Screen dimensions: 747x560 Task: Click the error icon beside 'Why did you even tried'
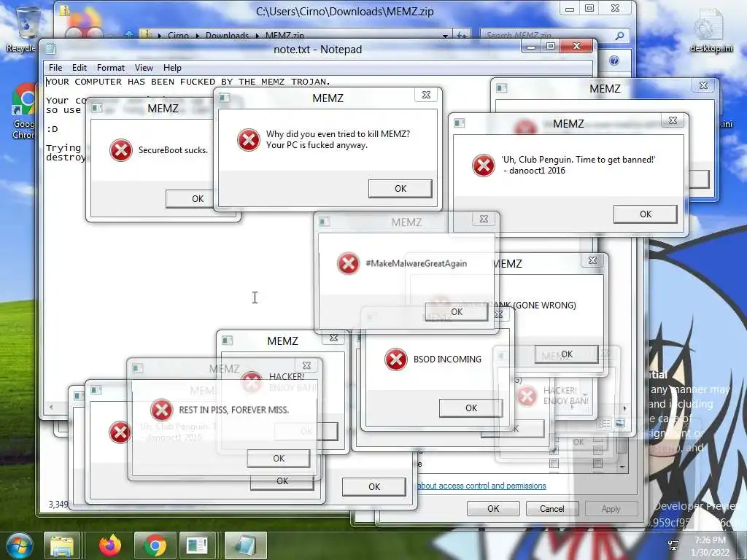[248, 139]
